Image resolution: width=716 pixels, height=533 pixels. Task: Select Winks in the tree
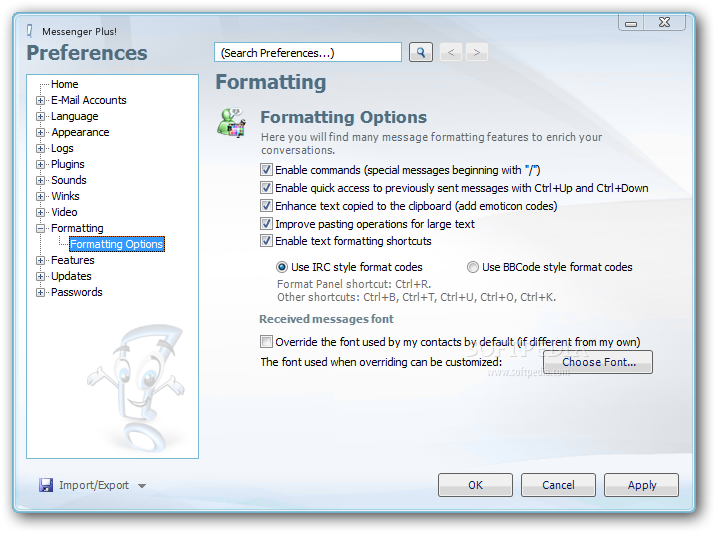click(x=65, y=196)
